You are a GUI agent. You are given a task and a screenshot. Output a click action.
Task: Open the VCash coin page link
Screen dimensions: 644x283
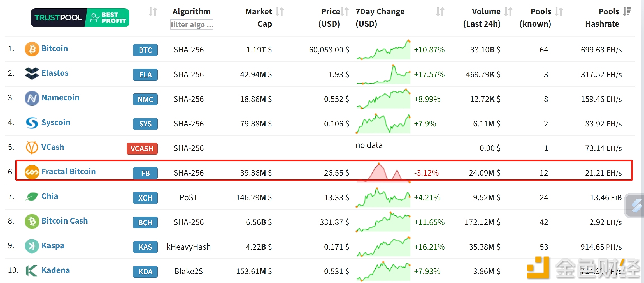coord(53,147)
